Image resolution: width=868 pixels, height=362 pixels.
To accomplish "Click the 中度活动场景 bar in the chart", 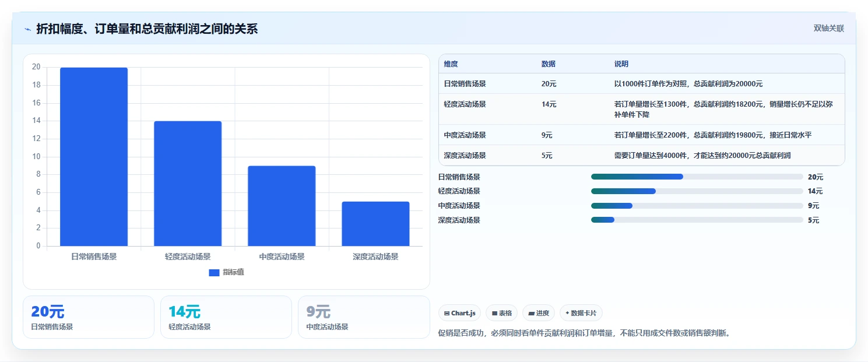I will point(282,206).
